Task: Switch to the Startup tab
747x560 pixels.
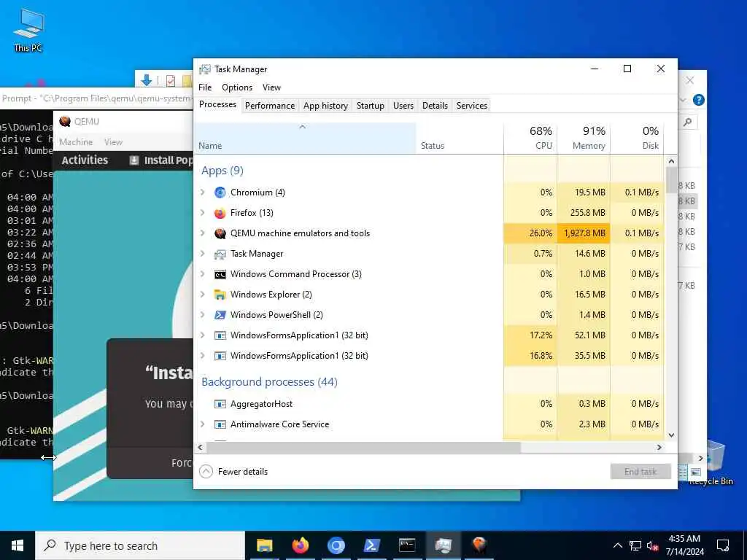Action: tap(370, 106)
